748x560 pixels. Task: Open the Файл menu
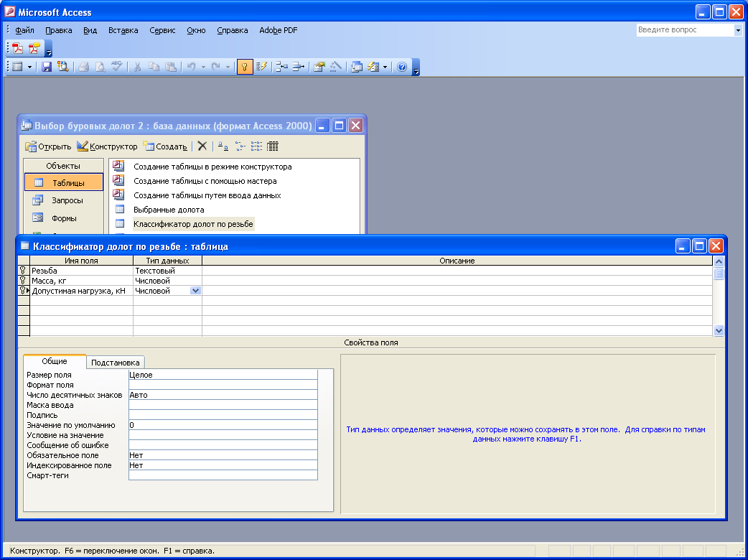pos(24,30)
